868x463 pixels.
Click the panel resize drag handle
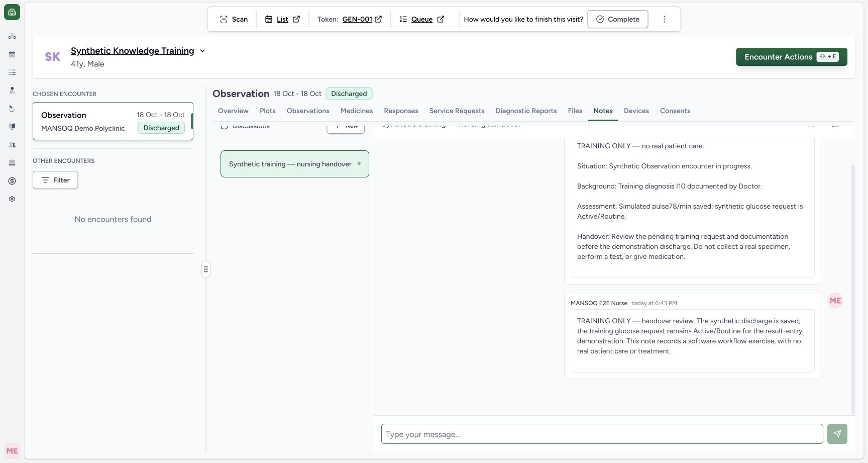pyautogui.click(x=206, y=269)
